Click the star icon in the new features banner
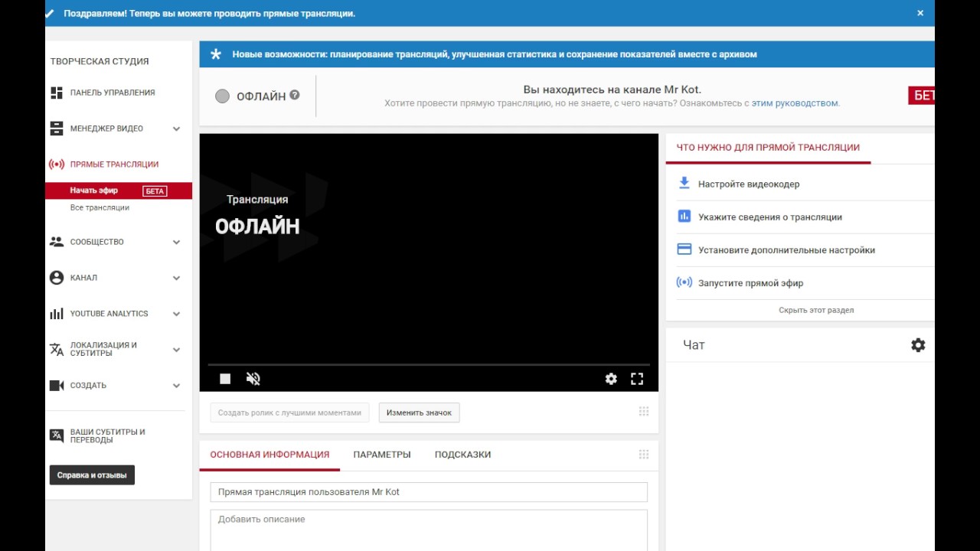Screen dimensions: 980x551 point(216,54)
